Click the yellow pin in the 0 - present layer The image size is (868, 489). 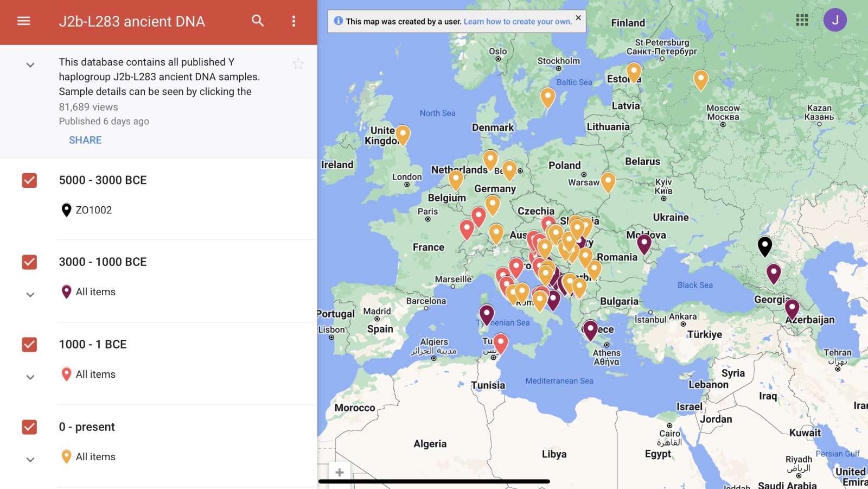click(x=66, y=457)
